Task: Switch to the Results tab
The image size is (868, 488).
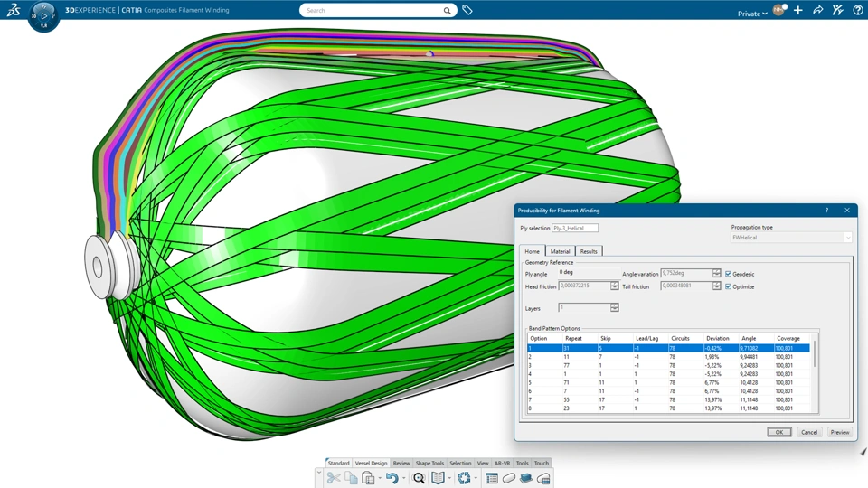Action: 589,251
